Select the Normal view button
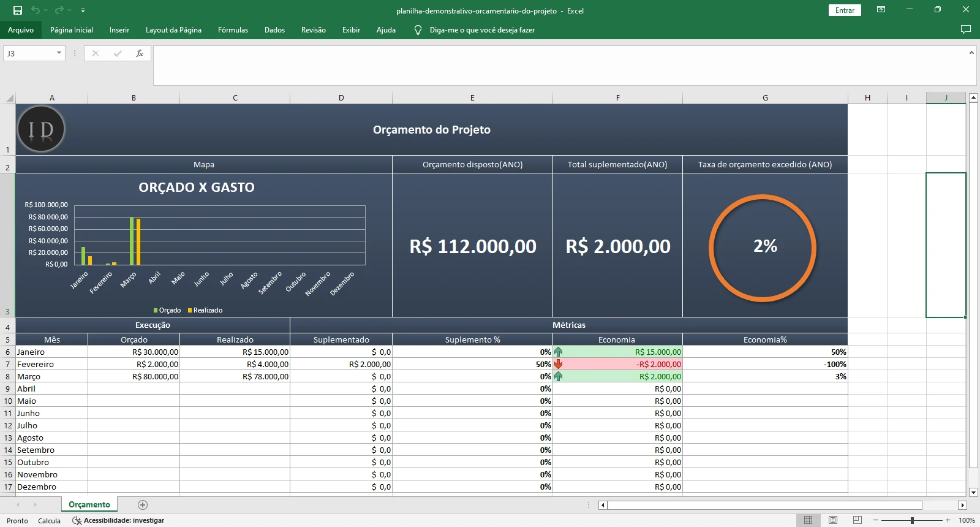This screenshot has width=980, height=527. point(808,520)
